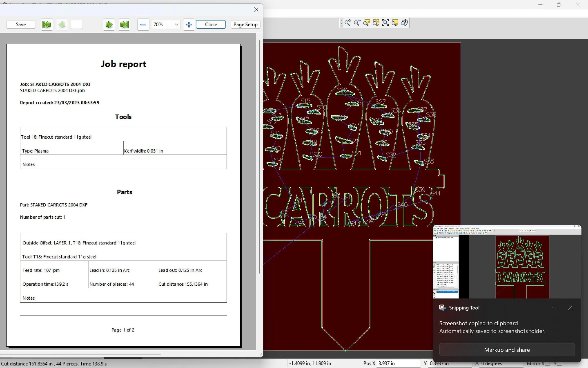The width and height of the screenshot is (588, 368).
Task: Go to first page of job report
Action: pyautogui.click(x=46, y=24)
